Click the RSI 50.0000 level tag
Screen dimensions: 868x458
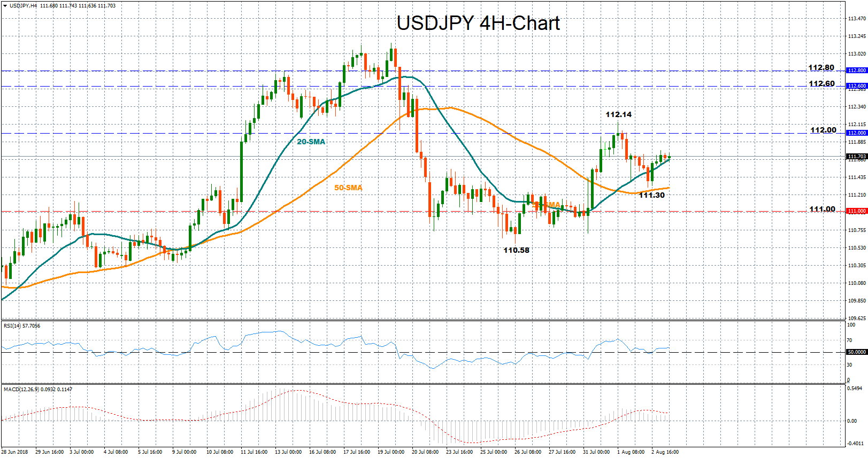(x=857, y=352)
